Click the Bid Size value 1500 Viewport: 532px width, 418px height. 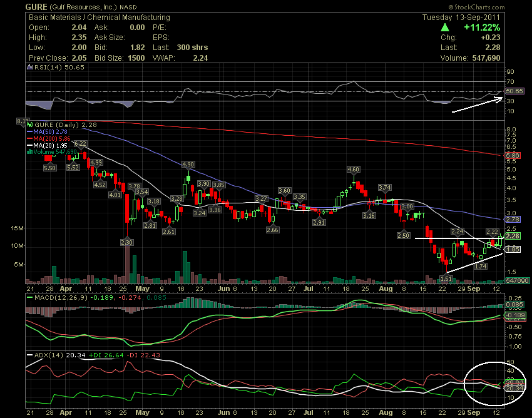[136, 58]
